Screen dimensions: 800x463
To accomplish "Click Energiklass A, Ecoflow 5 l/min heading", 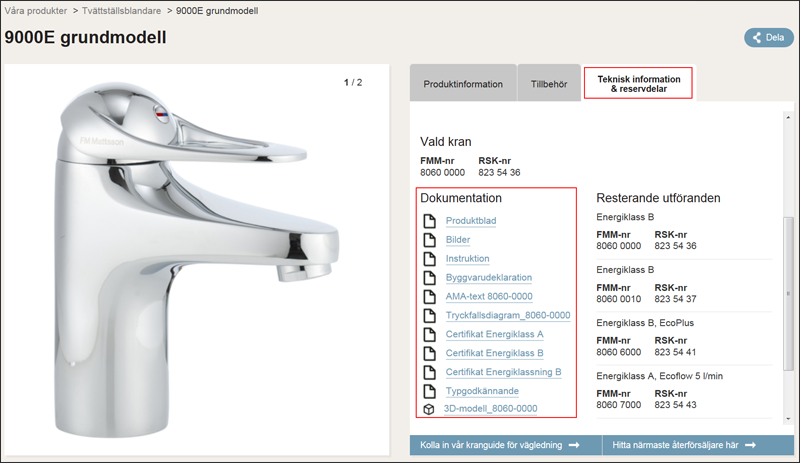I will tap(659, 376).
